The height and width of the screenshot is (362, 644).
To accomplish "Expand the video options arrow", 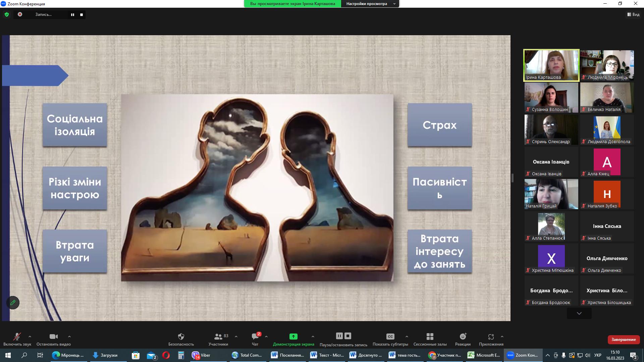I will (x=69, y=337).
